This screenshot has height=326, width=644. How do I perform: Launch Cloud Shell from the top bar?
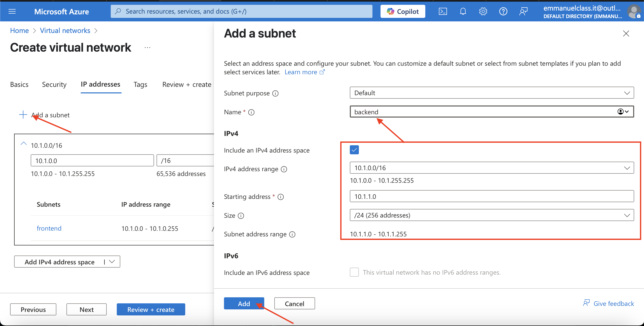[x=443, y=11]
